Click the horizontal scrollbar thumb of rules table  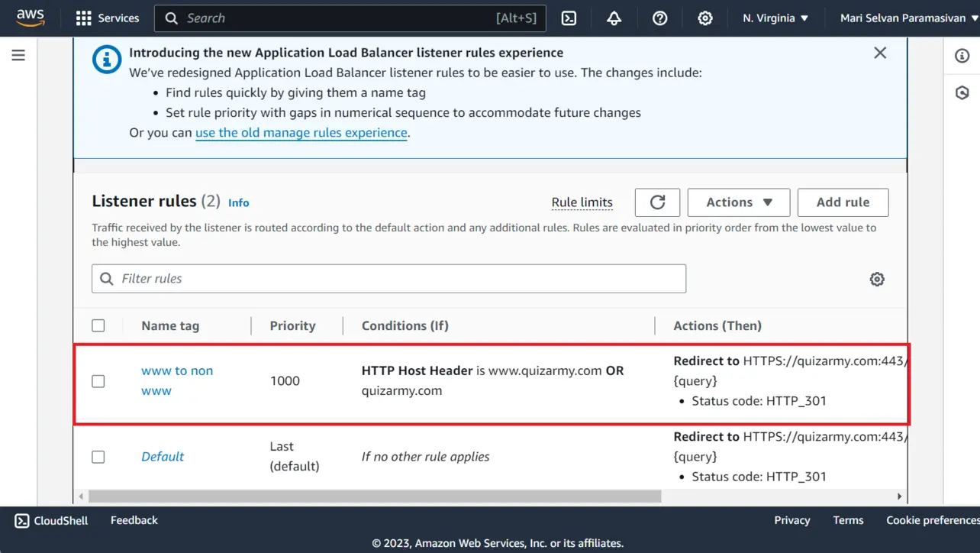pos(375,496)
